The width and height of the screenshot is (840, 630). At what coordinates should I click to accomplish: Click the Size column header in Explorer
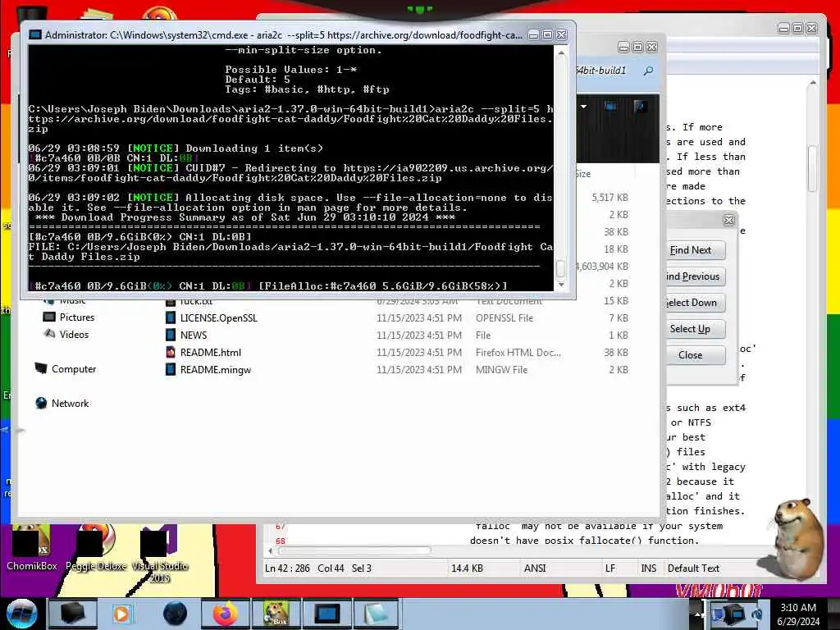(x=605, y=174)
